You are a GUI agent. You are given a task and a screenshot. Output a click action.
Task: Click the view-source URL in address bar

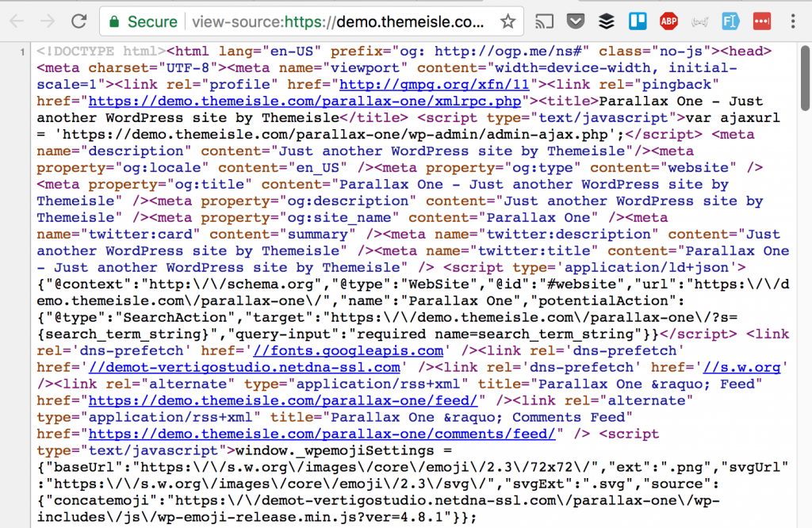pos(337,21)
